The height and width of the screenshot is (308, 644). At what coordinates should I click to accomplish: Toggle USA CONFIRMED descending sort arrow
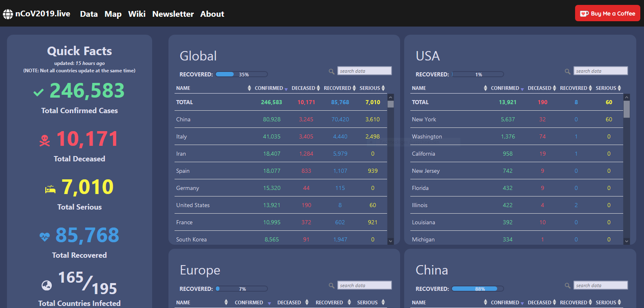coord(522,89)
